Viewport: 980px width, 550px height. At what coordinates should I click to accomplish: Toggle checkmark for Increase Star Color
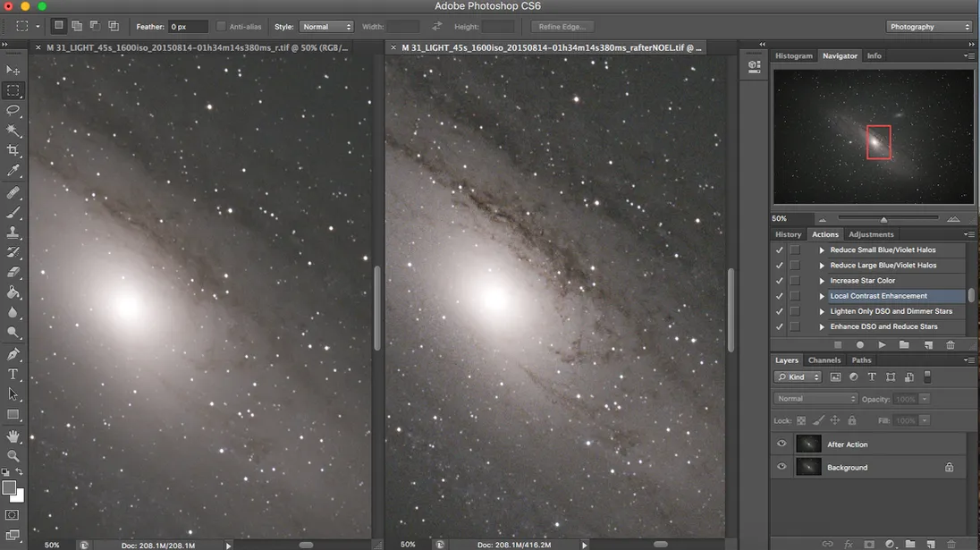click(780, 281)
